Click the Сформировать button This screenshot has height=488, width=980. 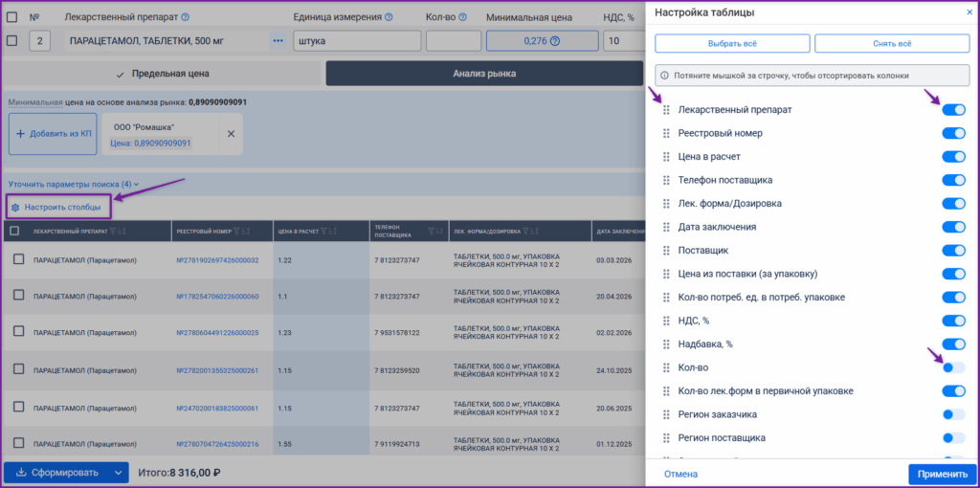pyautogui.click(x=56, y=473)
